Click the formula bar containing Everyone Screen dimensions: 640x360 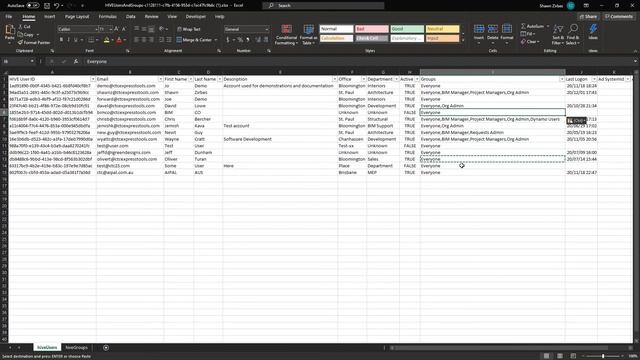[359, 62]
